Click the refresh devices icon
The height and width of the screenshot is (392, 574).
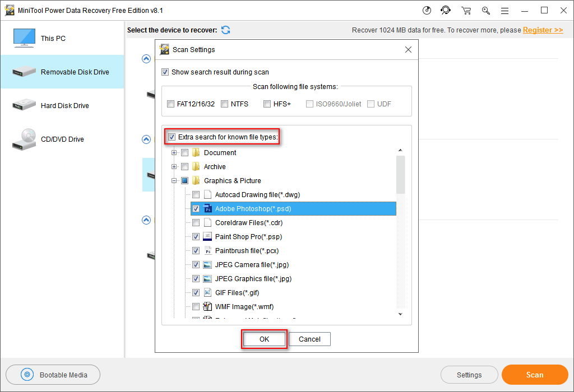coord(226,30)
